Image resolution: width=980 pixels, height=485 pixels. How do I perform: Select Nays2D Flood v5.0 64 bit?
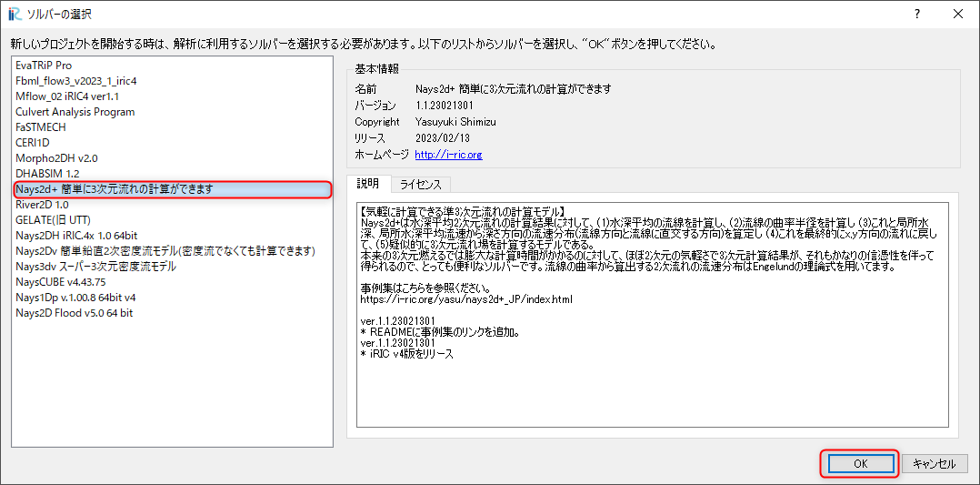pyautogui.click(x=172, y=312)
